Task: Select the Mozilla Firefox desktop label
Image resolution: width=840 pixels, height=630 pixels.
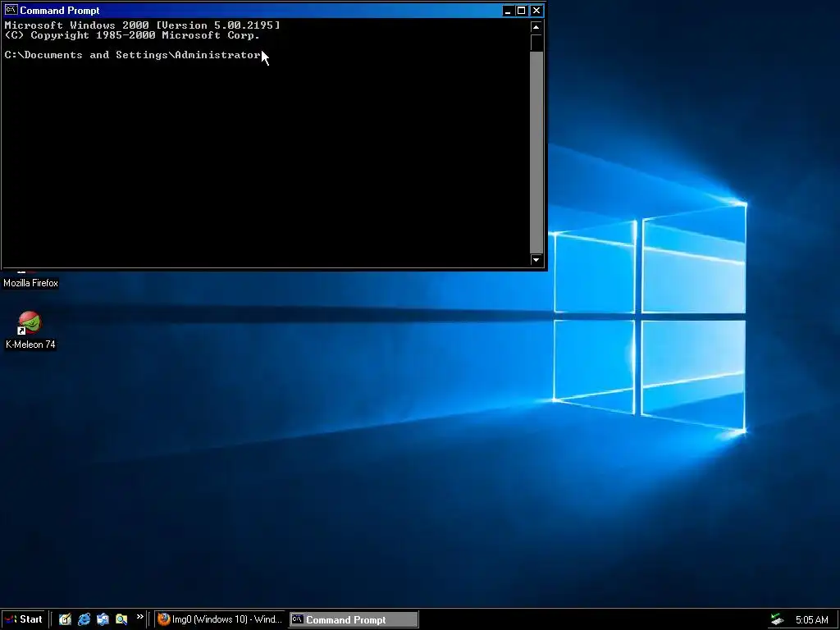Action: tap(30, 283)
